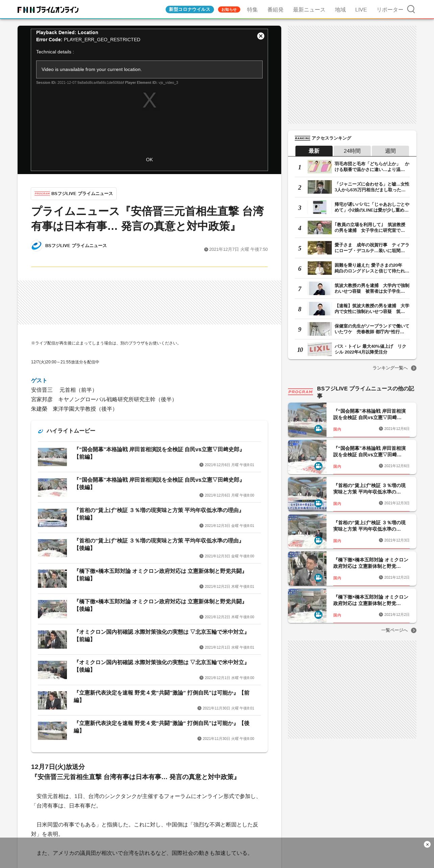Screen dimensions: 434x868
Task: Click video camera icon on third sidebar card
Action: point(318,503)
